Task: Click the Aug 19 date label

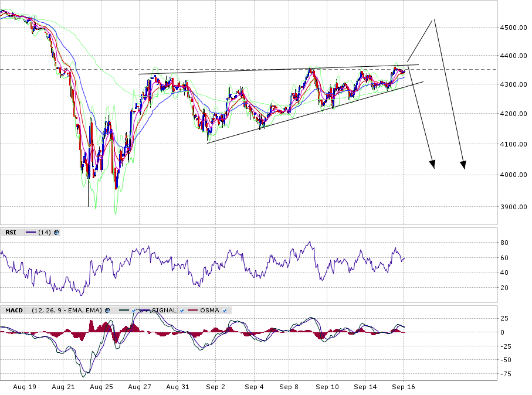Action: click(x=25, y=387)
